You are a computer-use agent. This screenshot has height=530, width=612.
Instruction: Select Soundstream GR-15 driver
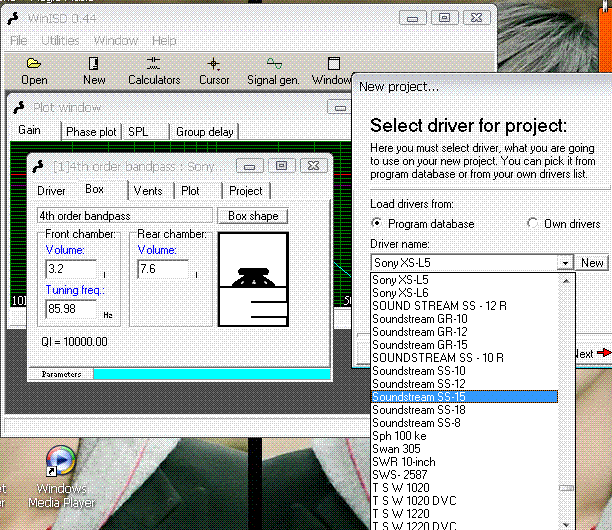[464, 345]
